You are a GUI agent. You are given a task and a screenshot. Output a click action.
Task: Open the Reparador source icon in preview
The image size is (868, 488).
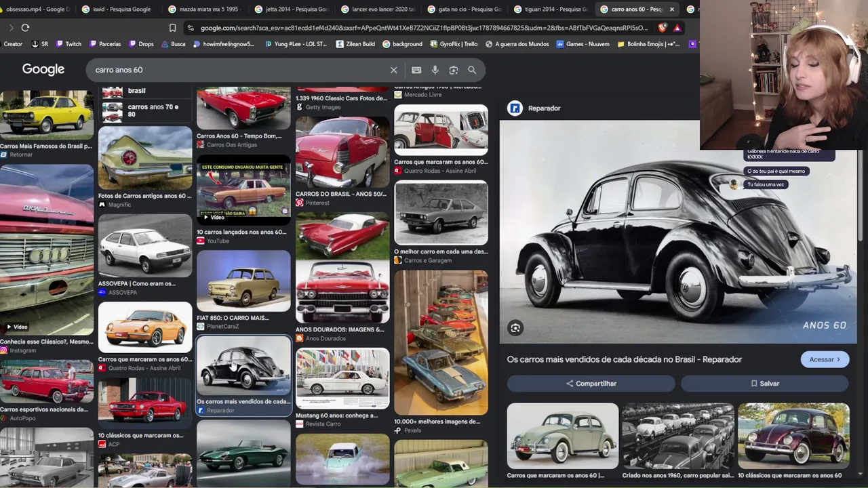515,108
